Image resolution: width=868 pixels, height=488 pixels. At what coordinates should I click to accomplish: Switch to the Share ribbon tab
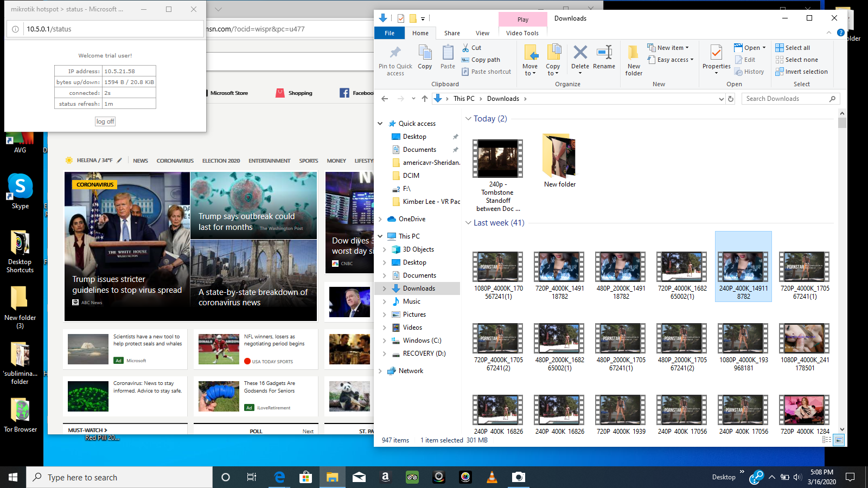pos(452,33)
